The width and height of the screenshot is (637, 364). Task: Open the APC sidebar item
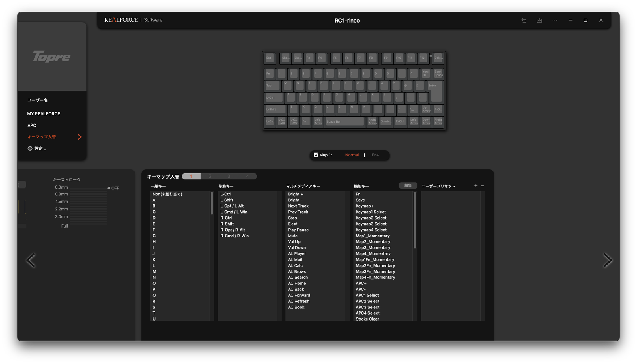(x=32, y=125)
